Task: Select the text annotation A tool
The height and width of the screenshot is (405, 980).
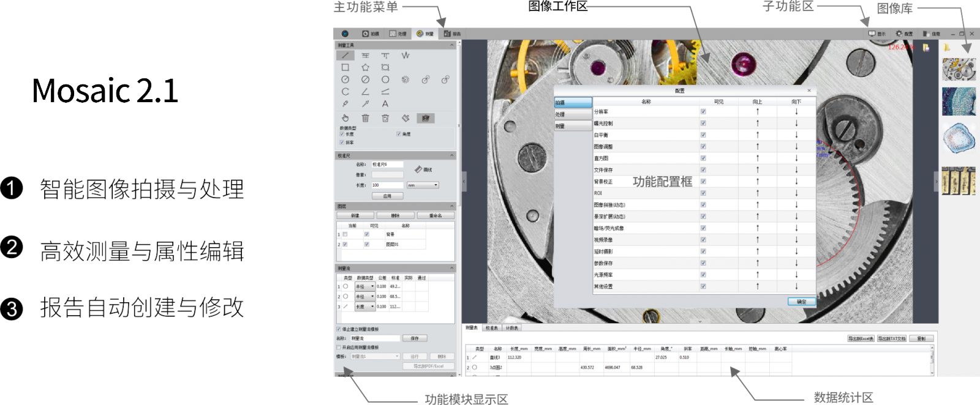Action: tap(385, 104)
